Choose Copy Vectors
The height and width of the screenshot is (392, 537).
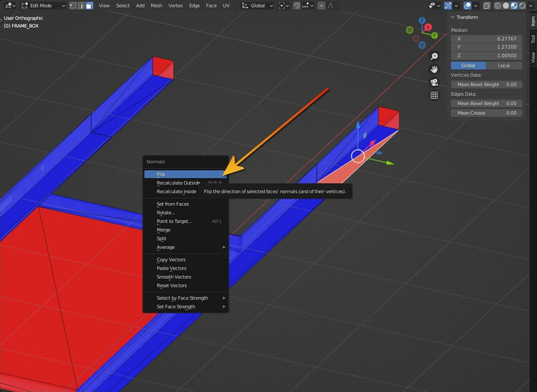click(185, 260)
